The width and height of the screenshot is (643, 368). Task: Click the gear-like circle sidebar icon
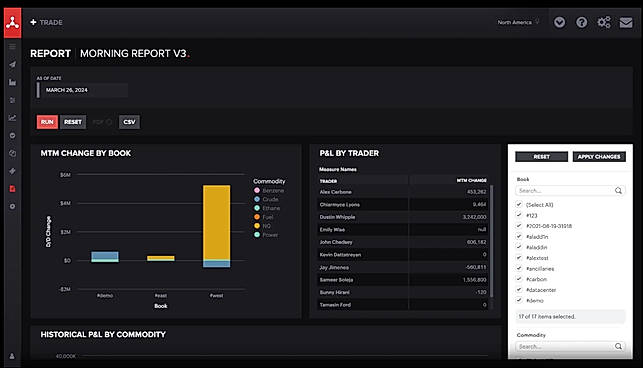tap(12, 206)
